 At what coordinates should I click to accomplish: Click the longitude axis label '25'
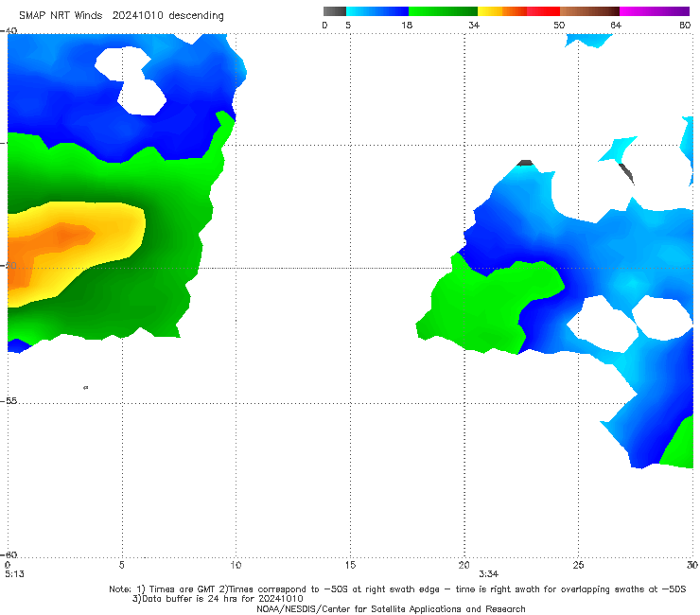[578, 565]
